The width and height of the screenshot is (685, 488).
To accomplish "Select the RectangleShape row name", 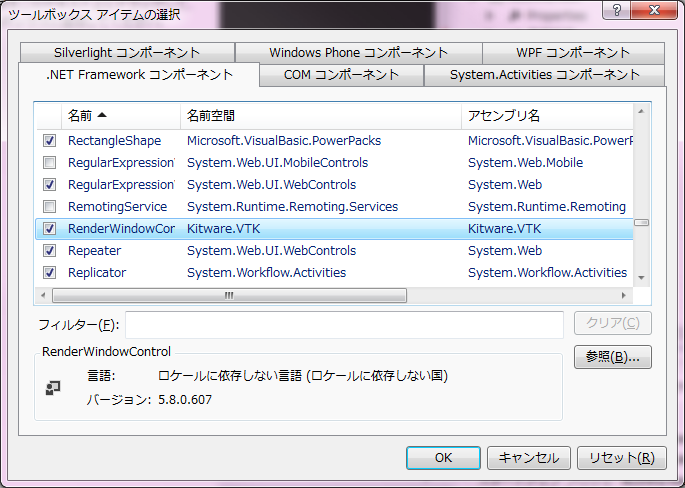I will tap(114, 141).
